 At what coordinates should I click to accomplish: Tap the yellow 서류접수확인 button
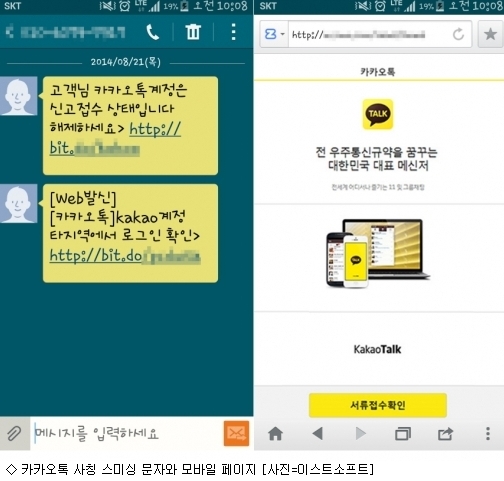click(378, 405)
